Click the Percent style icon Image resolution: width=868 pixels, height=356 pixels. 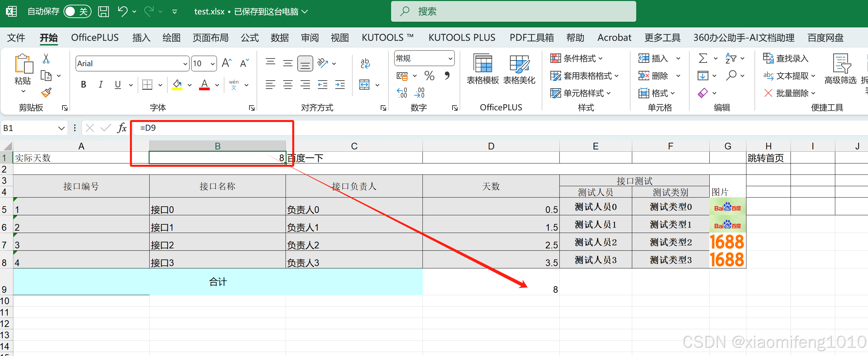(429, 76)
